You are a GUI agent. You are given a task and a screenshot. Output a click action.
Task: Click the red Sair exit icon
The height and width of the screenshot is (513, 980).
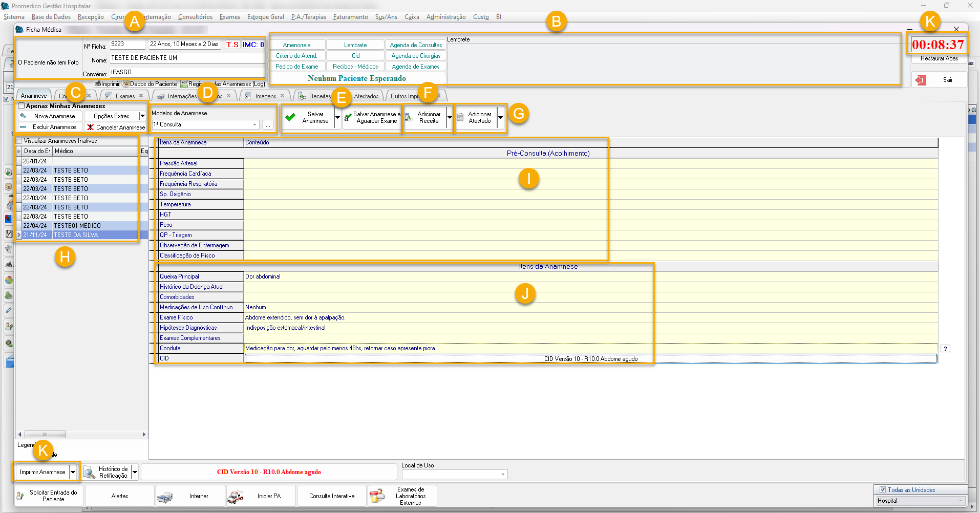921,80
